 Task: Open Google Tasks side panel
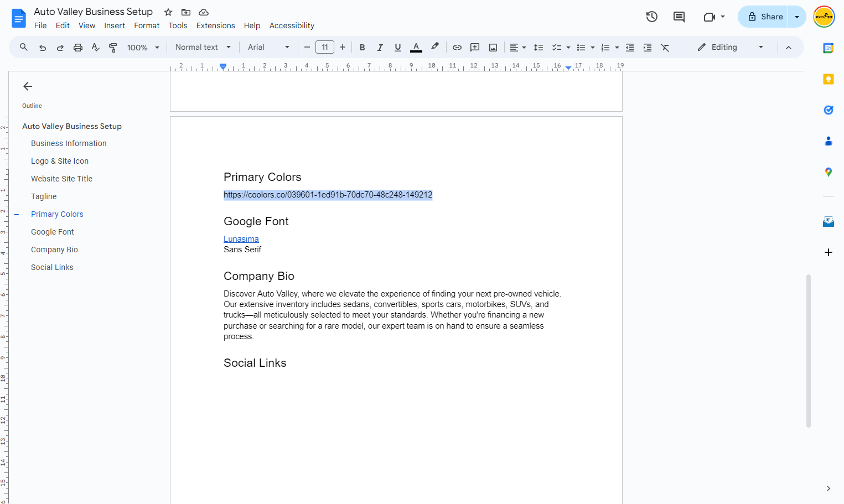tap(829, 110)
